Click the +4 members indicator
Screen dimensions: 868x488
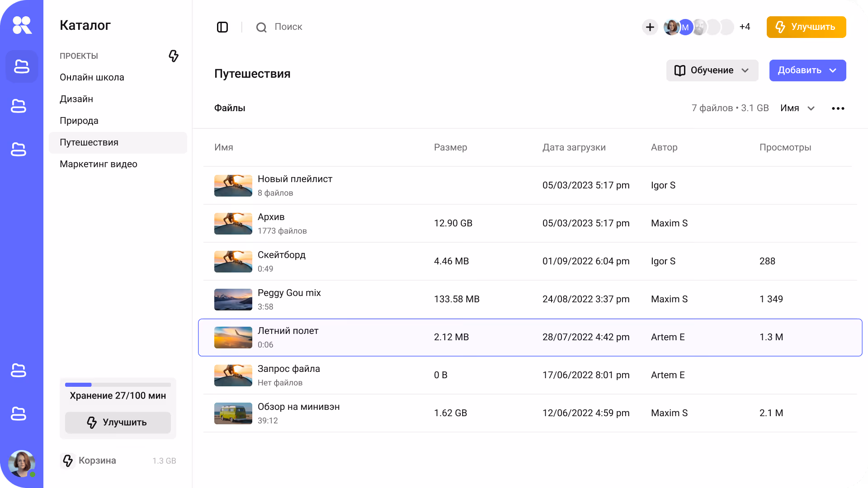[x=745, y=27]
